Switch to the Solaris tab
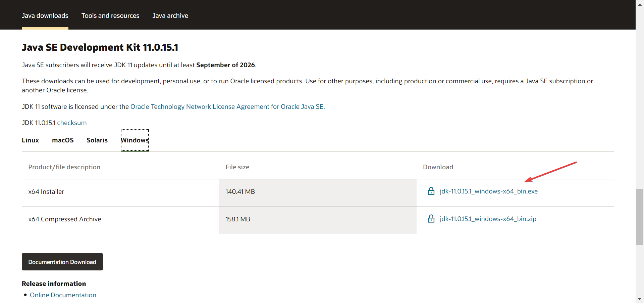Screen dimensions: 644x303 [97, 140]
